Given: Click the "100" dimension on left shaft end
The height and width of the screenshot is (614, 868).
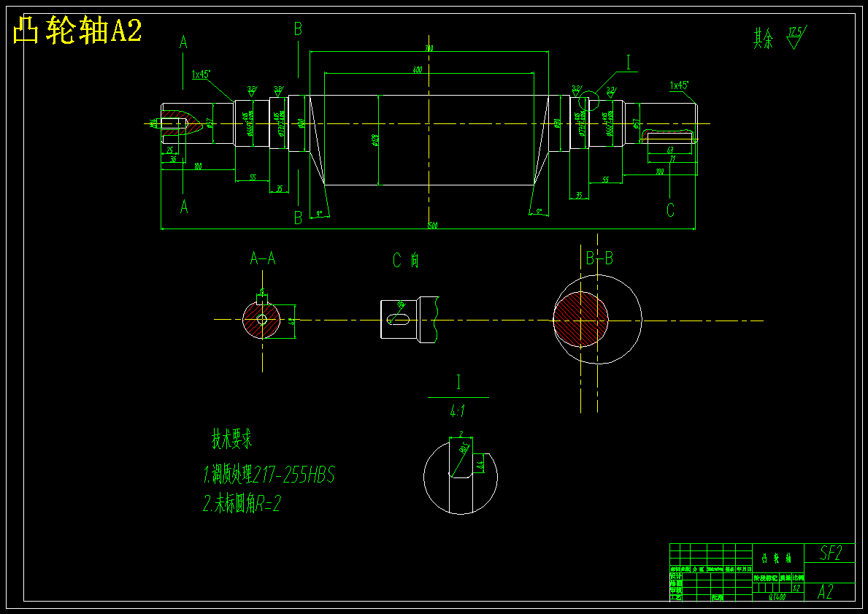Looking at the screenshot, I should click(x=198, y=166).
